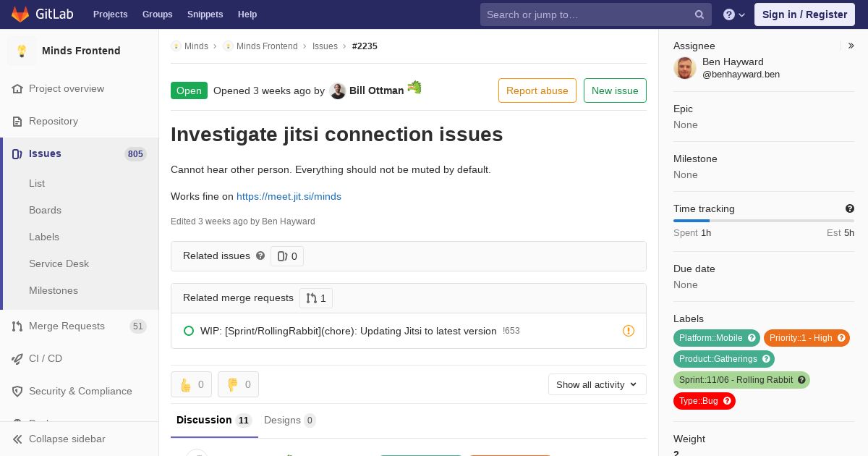Click the Sprint::11/06 - Rolling Rabbit label
The height and width of the screenshot is (456, 868).
[x=741, y=380]
